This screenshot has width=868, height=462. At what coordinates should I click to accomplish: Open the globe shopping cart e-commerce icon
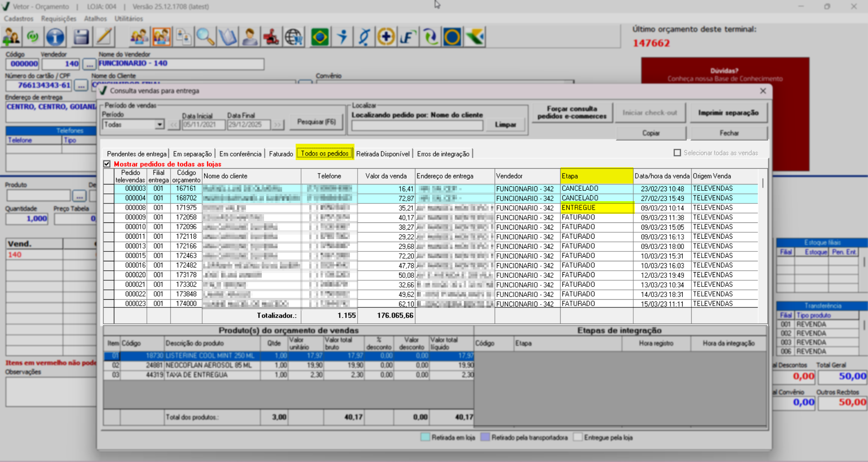tap(294, 37)
